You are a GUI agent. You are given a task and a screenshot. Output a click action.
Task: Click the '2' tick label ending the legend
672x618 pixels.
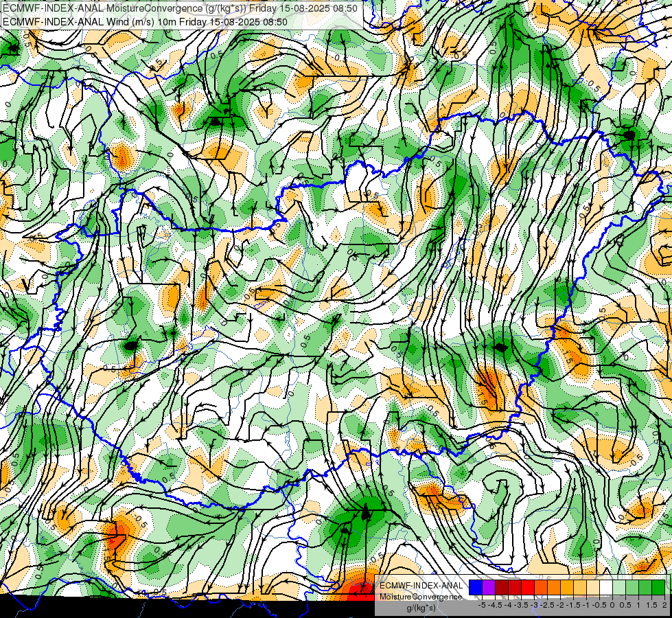[x=664, y=605]
